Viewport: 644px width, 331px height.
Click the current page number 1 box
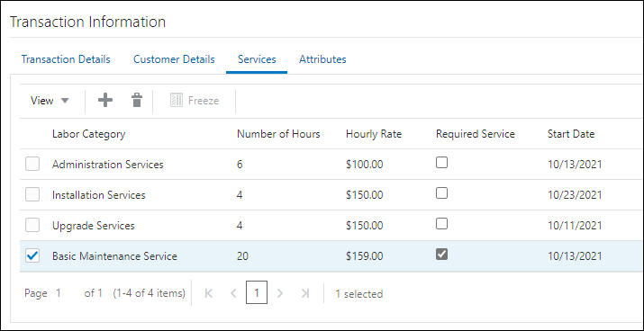[x=257, y=292]
